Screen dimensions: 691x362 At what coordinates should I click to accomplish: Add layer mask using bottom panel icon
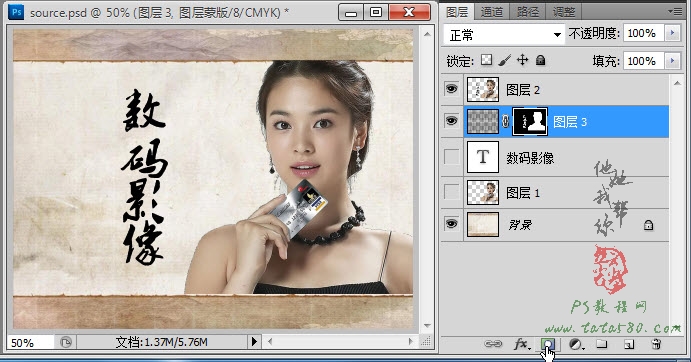click(548, 344)
